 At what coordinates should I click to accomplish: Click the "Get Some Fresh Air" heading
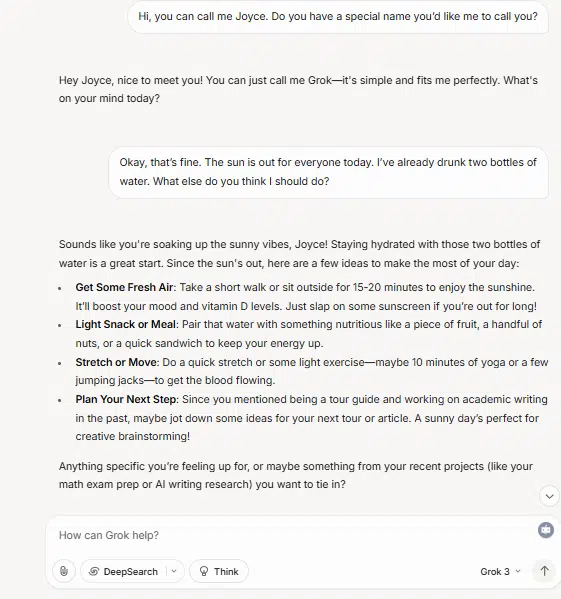pyautogui.click(x=124, y=287)
